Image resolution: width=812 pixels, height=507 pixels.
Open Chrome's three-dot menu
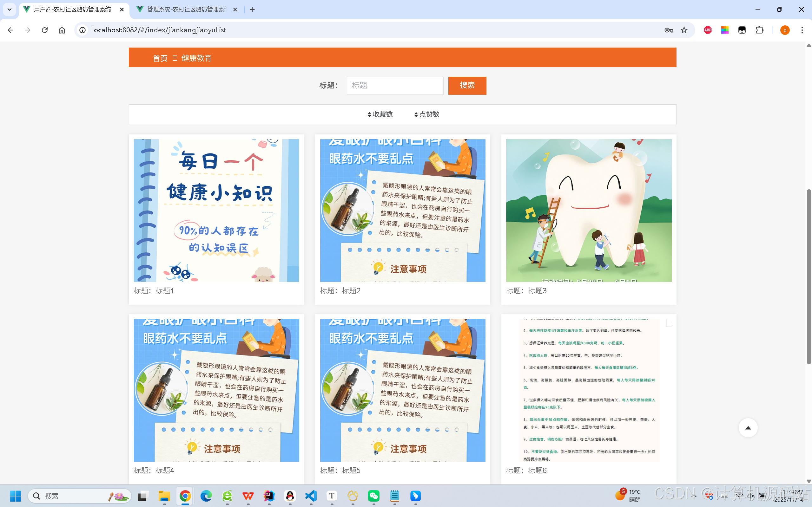point(802,30)
